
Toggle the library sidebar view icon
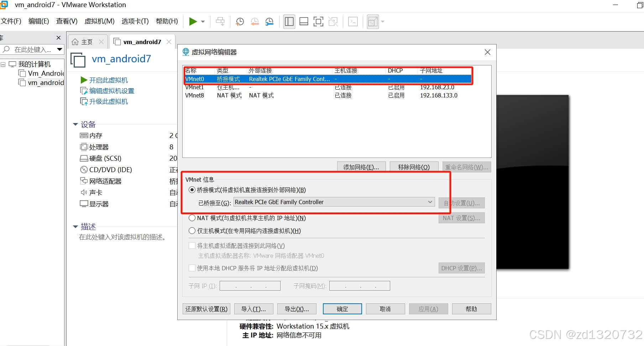click(x=289, y=22)
